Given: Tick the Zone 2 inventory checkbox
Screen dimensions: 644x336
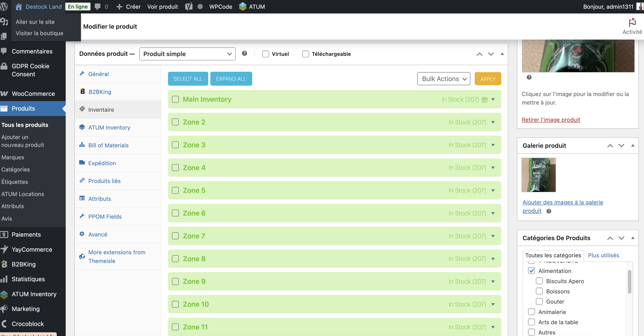Looking at the screenshot, I should [175, 122].
